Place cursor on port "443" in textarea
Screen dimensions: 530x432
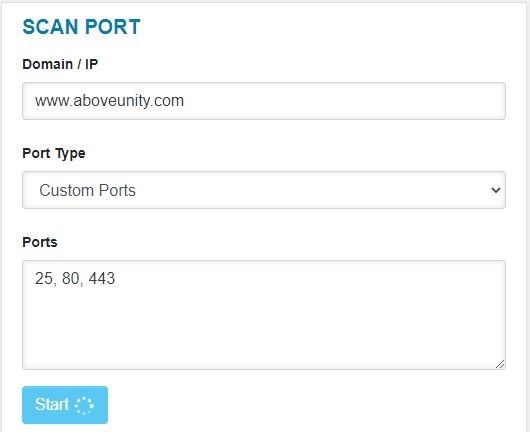[x=102, y=279]
